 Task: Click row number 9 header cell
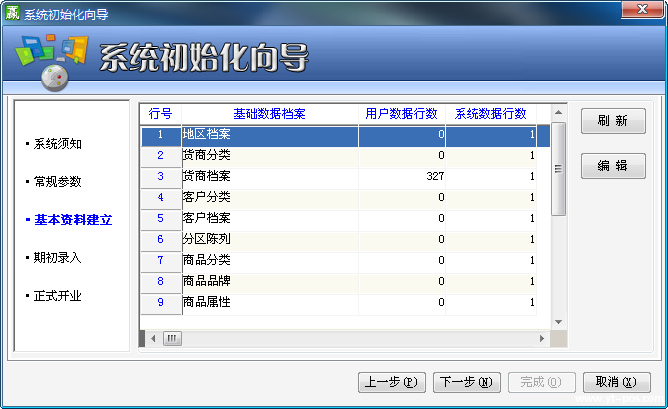point(161,304)
